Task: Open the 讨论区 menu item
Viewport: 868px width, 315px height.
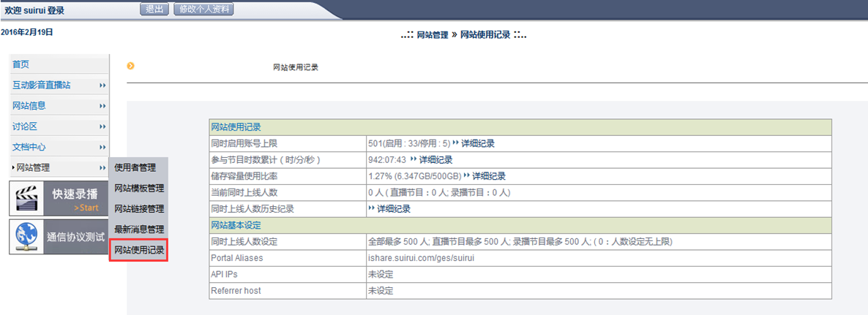Action: [25, 126]
